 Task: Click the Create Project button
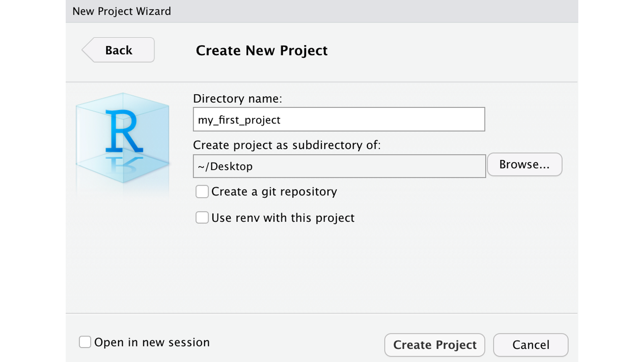tap(435, 345)
